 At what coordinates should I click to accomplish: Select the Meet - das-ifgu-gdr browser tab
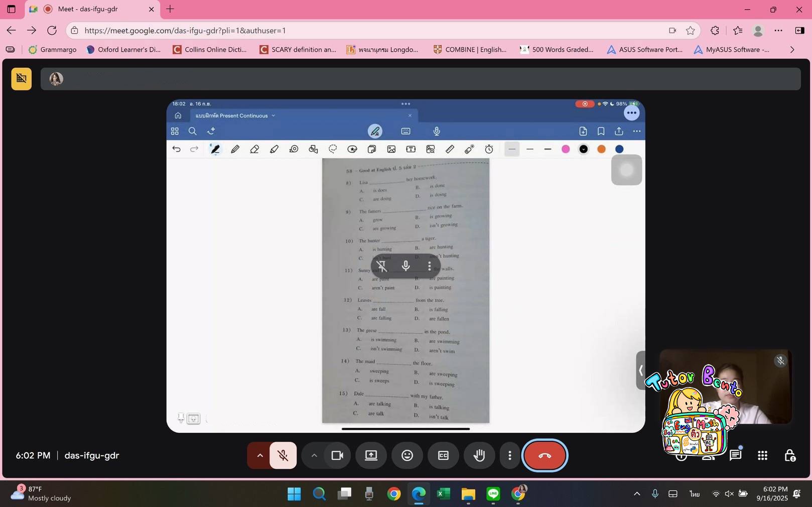pos(88,9)
